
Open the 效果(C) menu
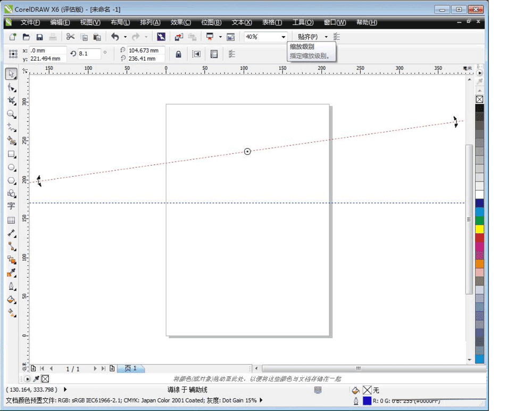pos(180,22)
